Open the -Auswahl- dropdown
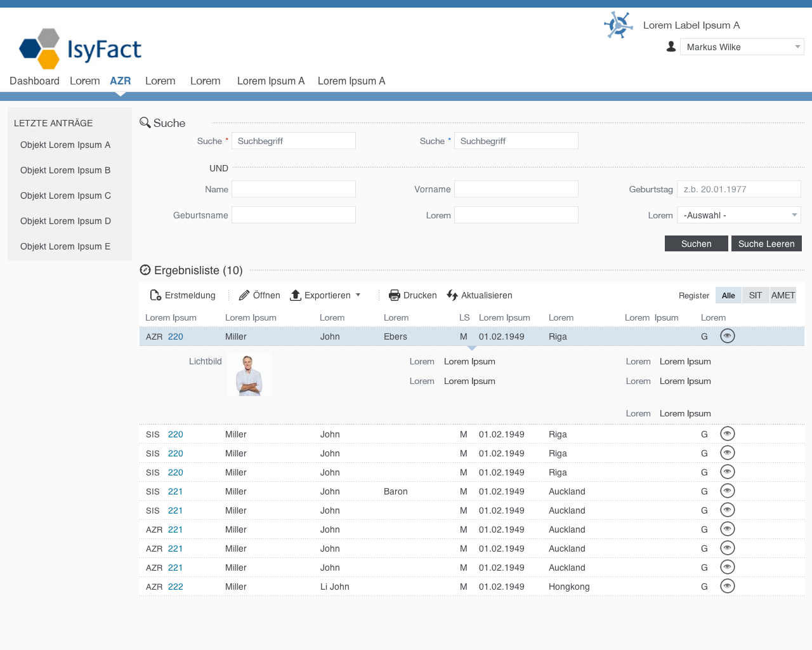Image resolution: width=812 pixels, height=650 pixels. point(738,215)
